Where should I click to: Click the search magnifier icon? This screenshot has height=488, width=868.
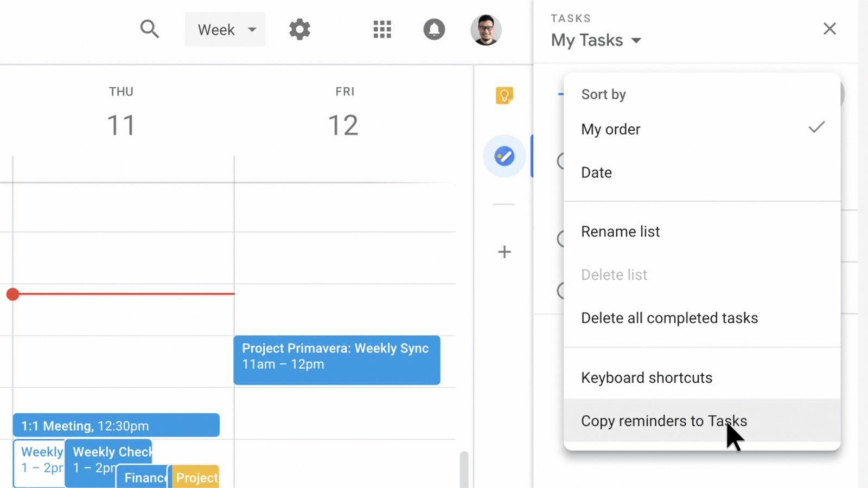coord(149,29)
